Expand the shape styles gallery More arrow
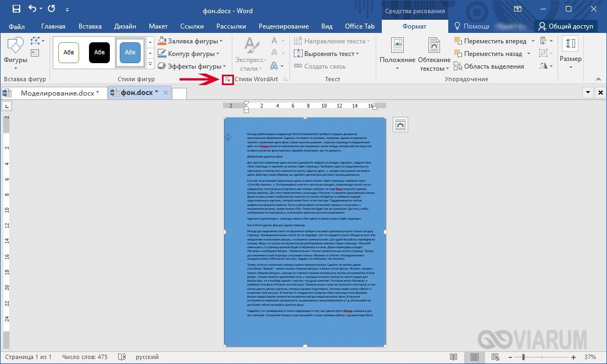The width and height of the screenshot is (607, 364). [150, 64]
